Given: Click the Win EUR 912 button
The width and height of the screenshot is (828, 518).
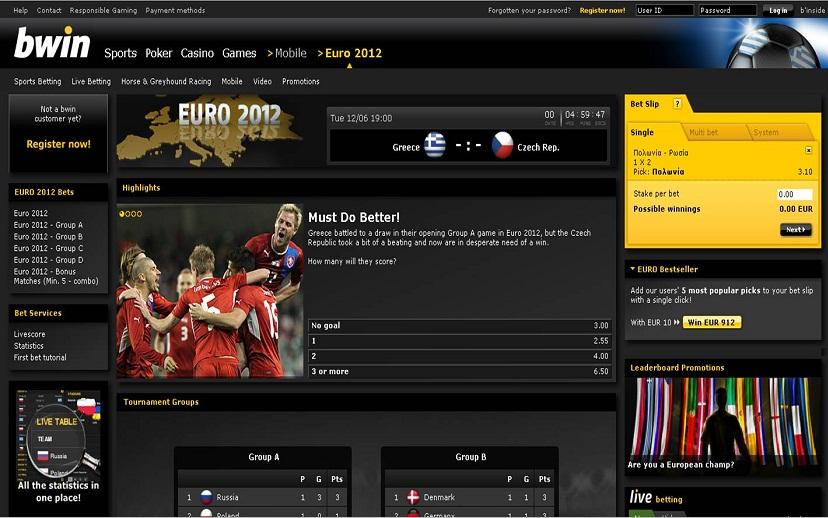Looking at the screenshot, I should tap(712, 322).
